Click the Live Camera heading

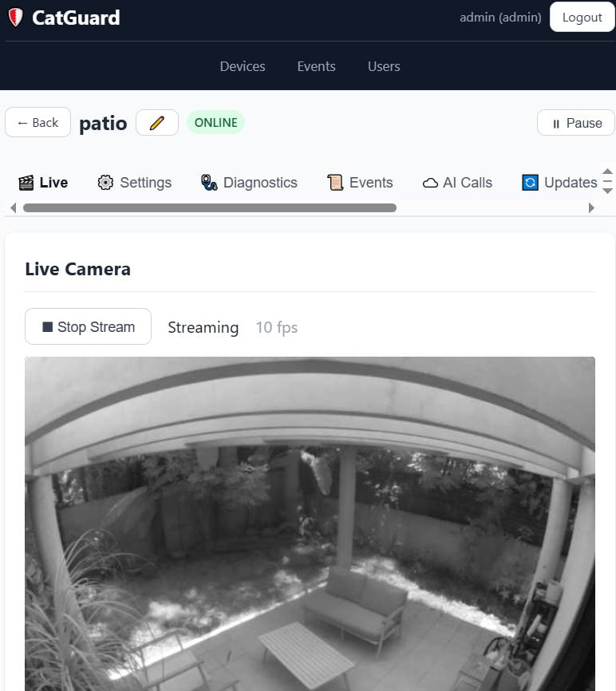(78, 269)
